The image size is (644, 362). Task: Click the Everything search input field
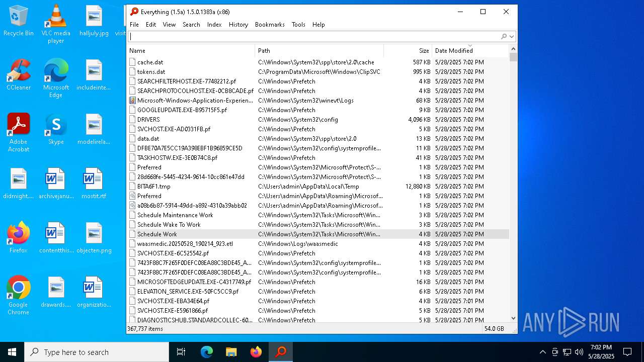[x=313, y=36]
